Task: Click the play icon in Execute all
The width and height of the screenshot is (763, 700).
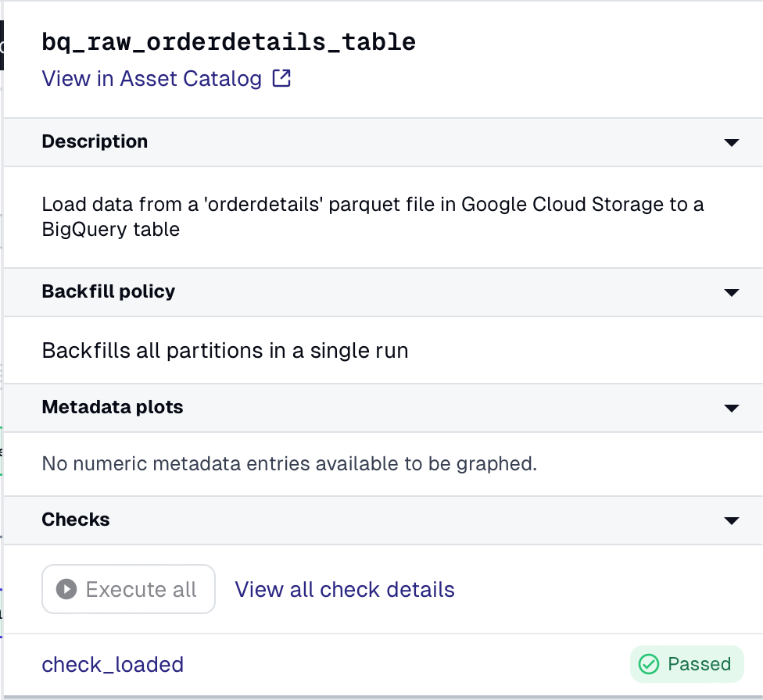Action: pyautogui.click(x=66, y=589)
